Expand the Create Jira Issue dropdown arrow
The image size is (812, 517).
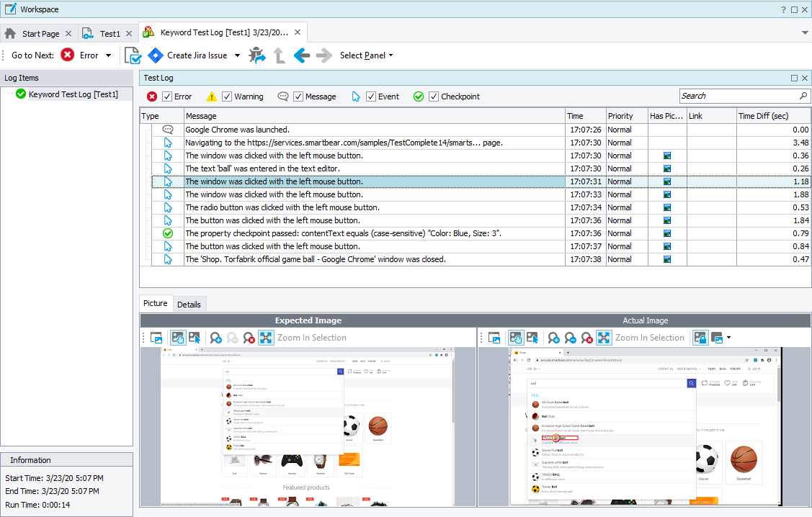pos(238,55)
